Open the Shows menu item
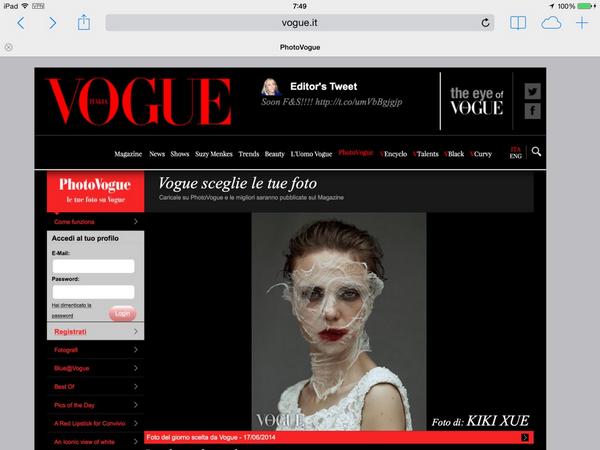This screenshot has width=600, height=450. coord(180,154)
